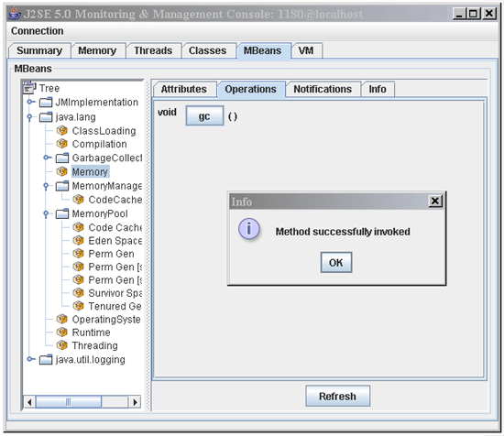
Task: Click the tree horizontal scrollbar thumb
Action: click(69, 402)
